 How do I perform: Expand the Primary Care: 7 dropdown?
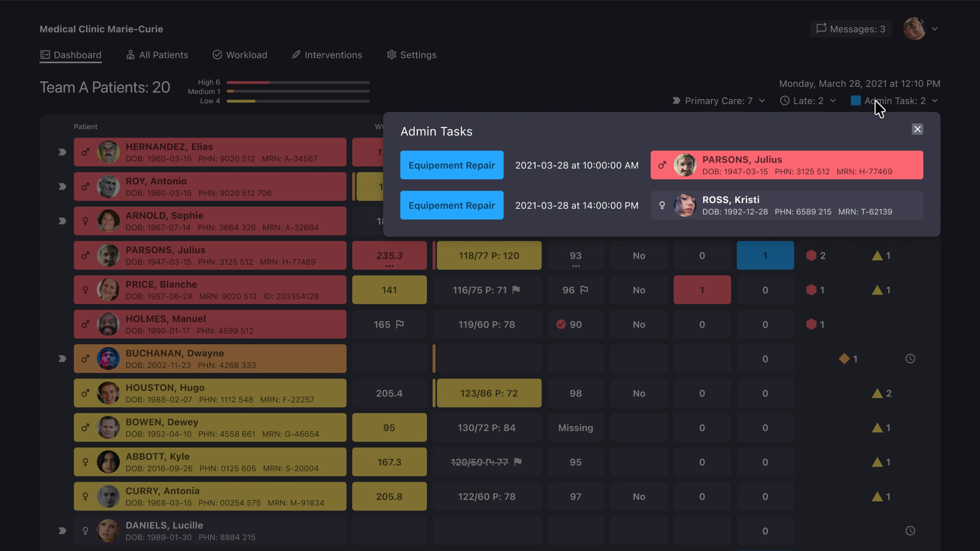[719, 101]
